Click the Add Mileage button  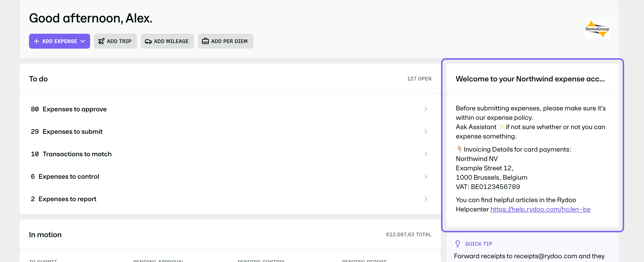click(x=167, y=41)
